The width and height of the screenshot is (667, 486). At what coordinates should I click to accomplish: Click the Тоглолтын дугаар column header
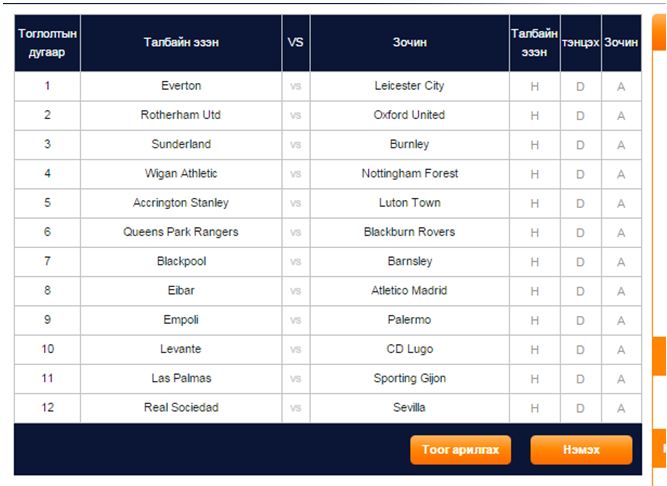coord(47,43)
